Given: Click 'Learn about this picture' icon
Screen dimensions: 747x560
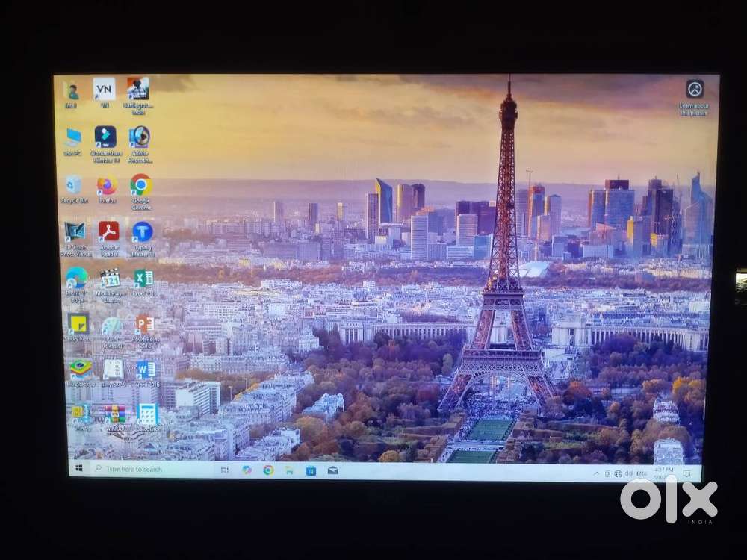Looking at the screenshot, I should tap(695, 90).
